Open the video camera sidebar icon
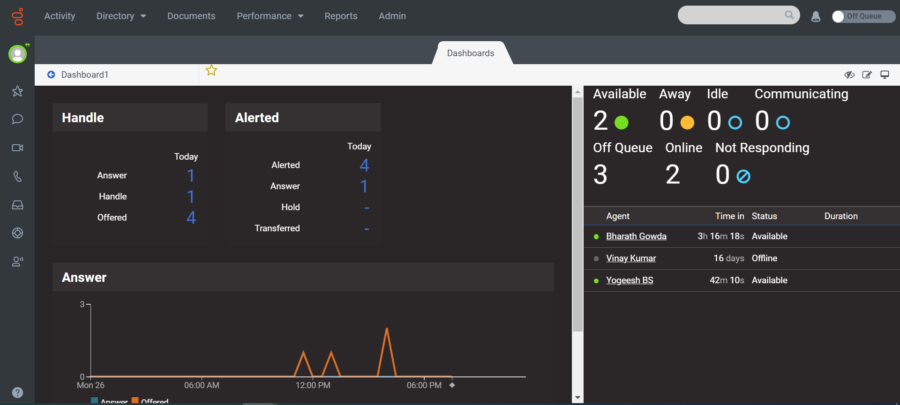The height and width of the screenshot is (405, 900). click(17, 148)
